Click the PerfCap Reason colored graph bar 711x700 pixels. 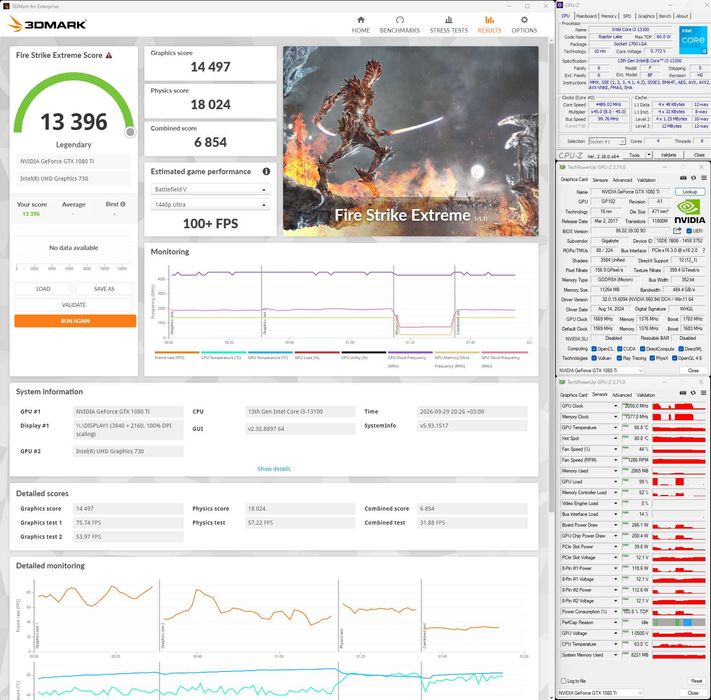[x=678, y=622]
